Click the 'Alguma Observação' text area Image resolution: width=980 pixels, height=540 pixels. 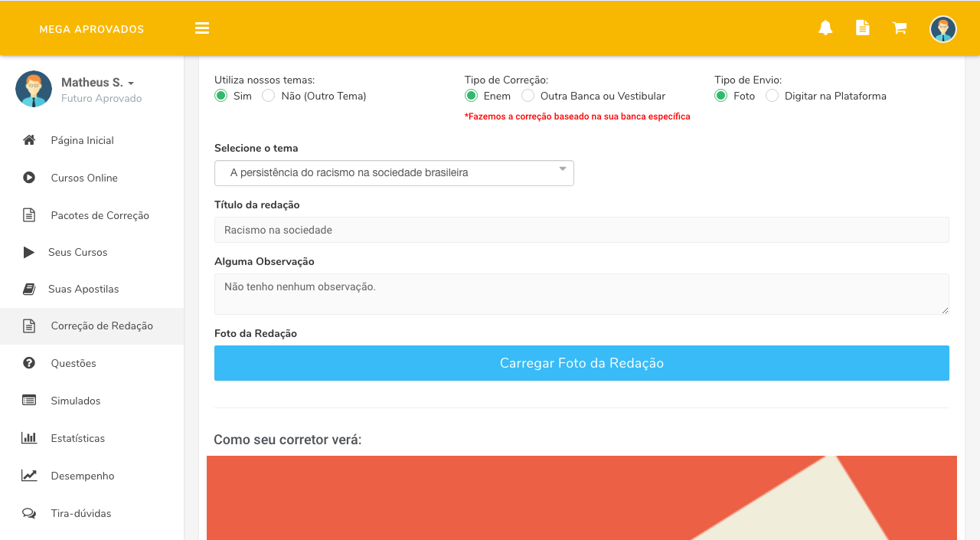click(x=582, y=294)
